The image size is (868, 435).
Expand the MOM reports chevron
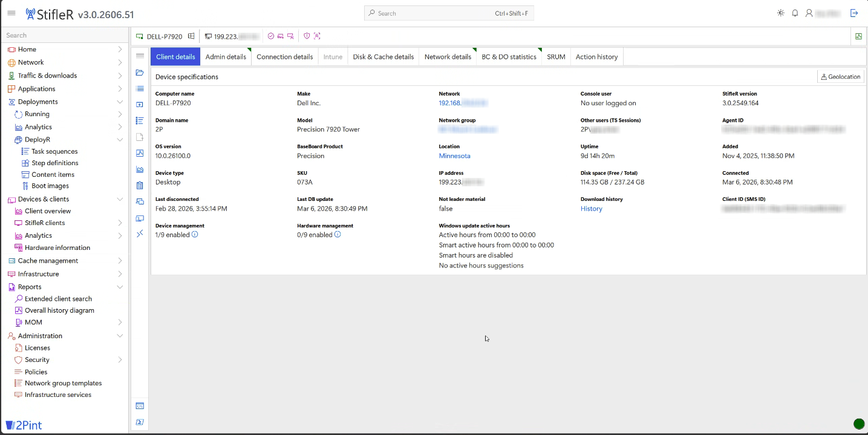(120, 322)
